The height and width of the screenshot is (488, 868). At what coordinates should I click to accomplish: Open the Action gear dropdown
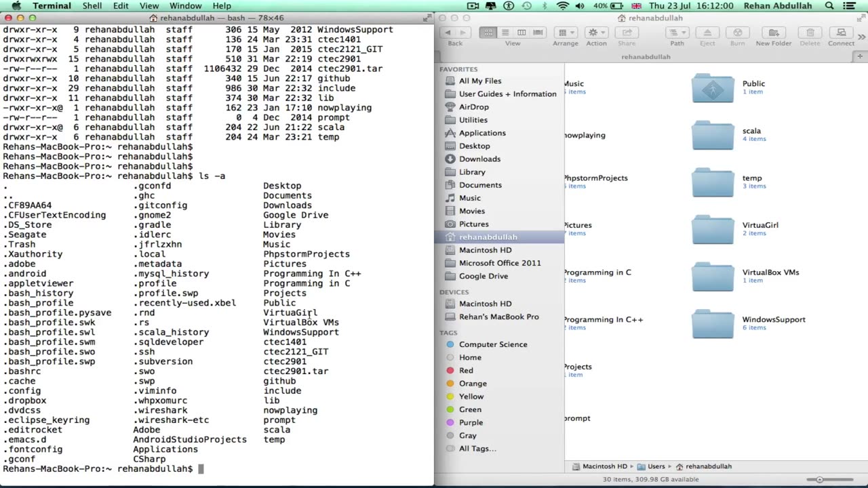coord(596,33)
